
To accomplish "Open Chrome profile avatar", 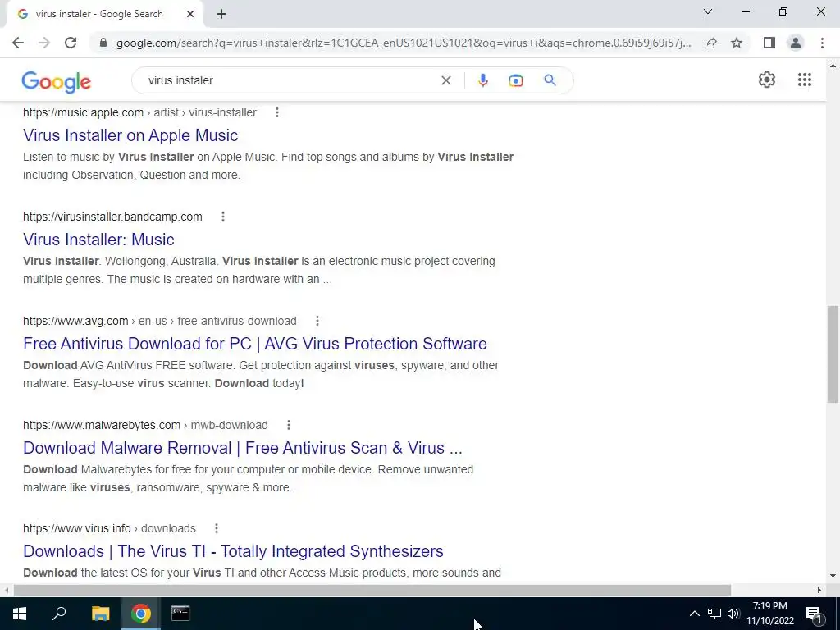I will pos(796,43).
